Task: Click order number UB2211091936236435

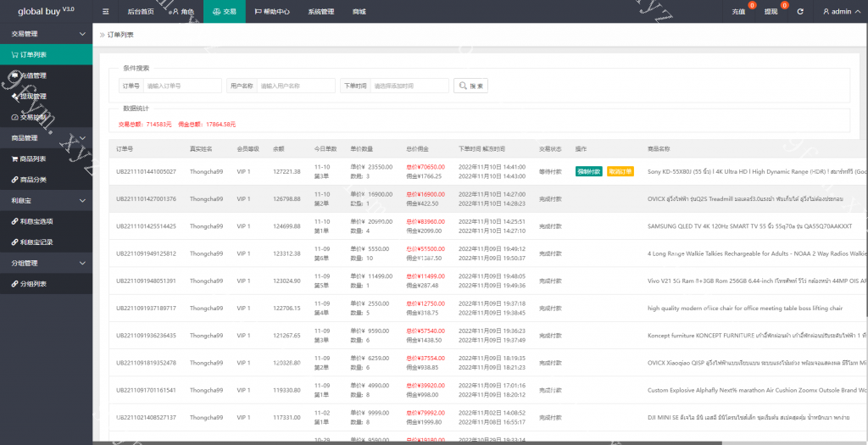Action: coord(146,336)
